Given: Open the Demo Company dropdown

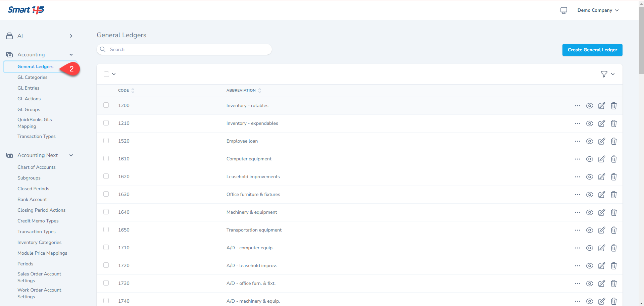Looking at the screenshot, I should 598,10.
